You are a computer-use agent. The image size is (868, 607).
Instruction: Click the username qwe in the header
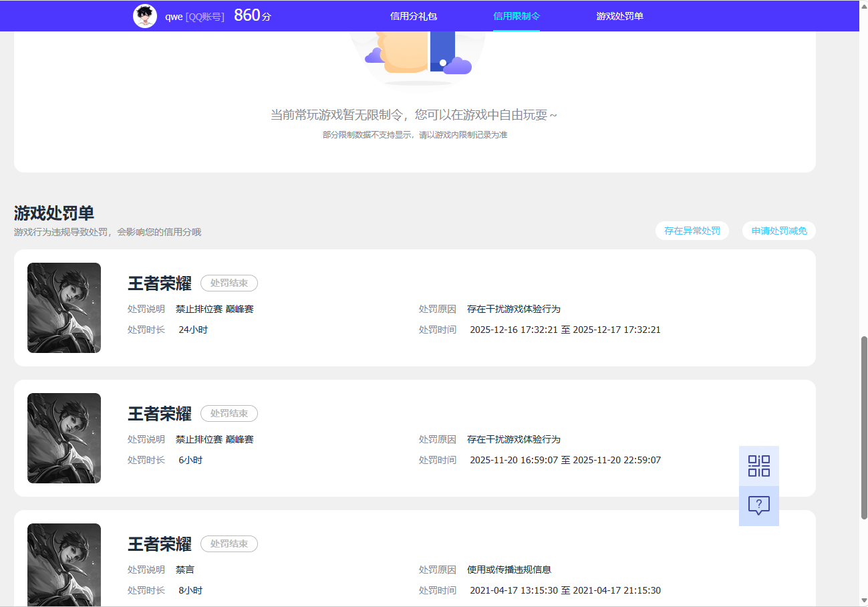pos(174,16)
